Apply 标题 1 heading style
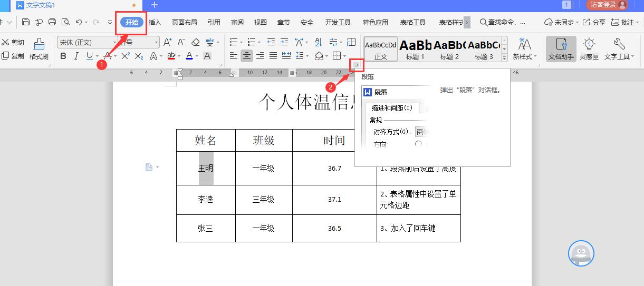 click(415, 49)
